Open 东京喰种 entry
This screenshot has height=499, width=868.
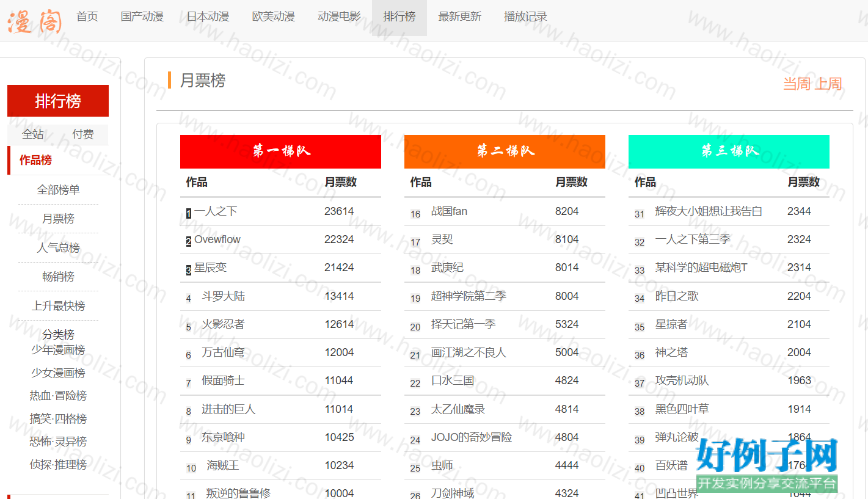[223, 437]
